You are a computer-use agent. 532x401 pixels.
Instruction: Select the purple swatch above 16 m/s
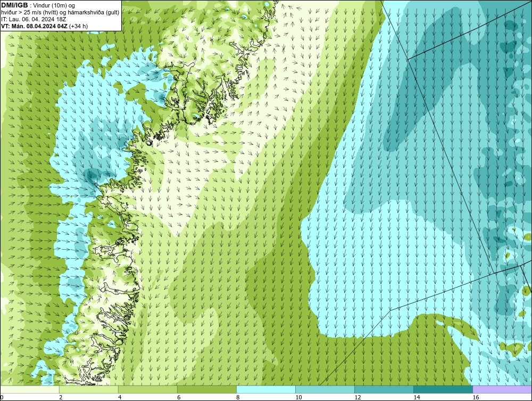(502, 389)
